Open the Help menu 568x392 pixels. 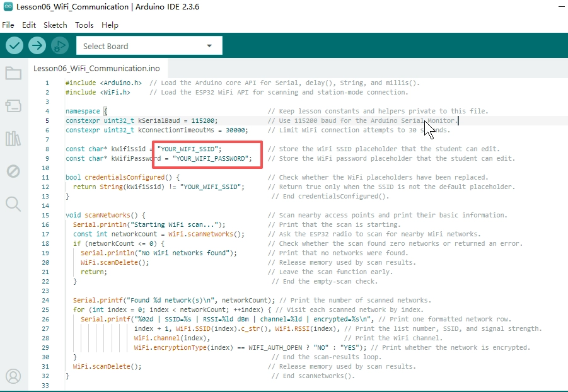110,25
